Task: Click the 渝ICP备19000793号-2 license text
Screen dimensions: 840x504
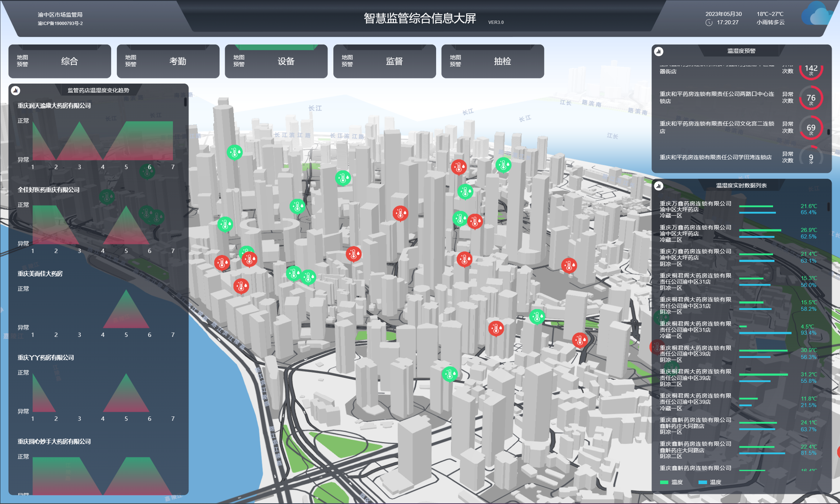Action: [60, 24]
